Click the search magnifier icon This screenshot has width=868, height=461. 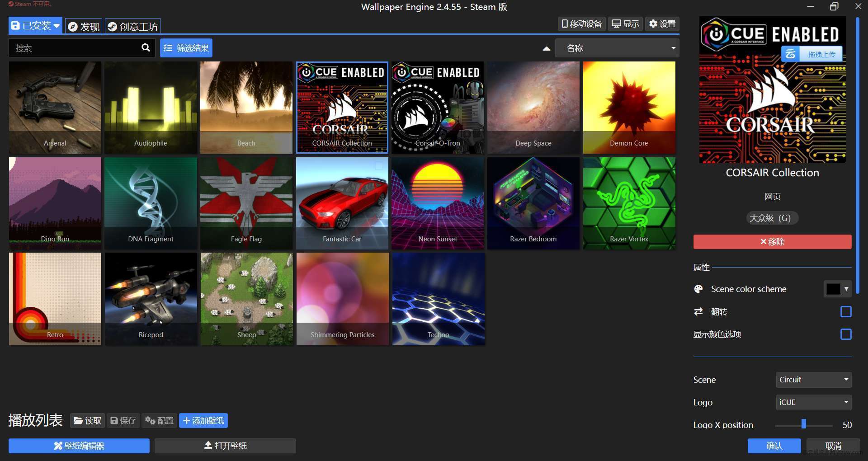[x=146, y=47]
